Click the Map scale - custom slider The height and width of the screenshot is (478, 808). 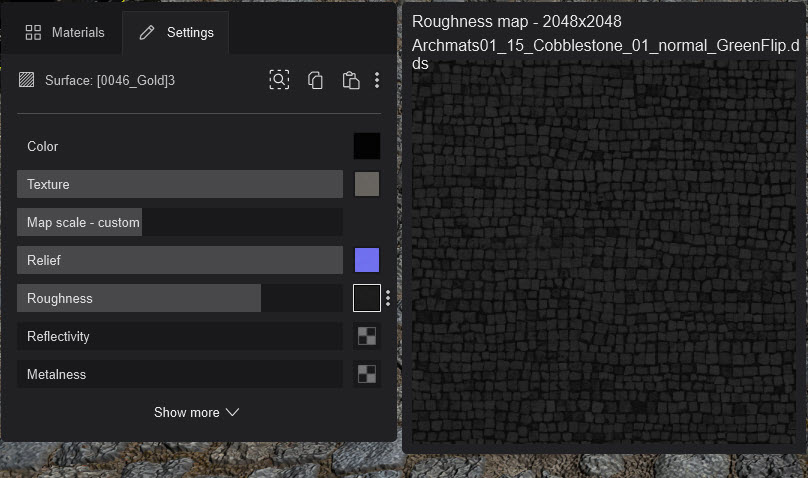coord(180,222)
